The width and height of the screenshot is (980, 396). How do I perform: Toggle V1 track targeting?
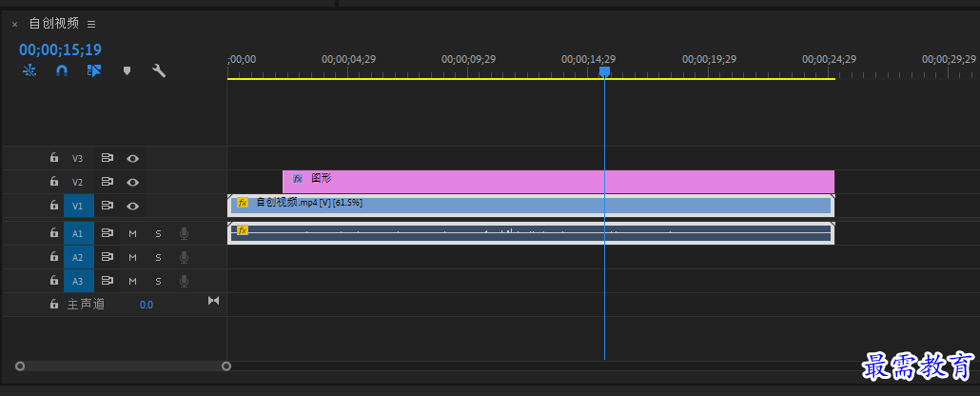click(x=79, y=206)
